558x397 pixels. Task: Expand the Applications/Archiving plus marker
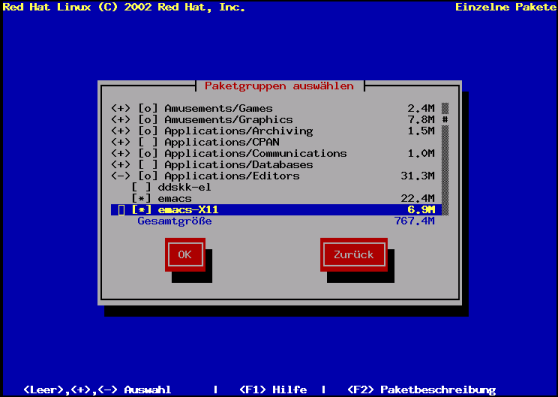point(121,131)
